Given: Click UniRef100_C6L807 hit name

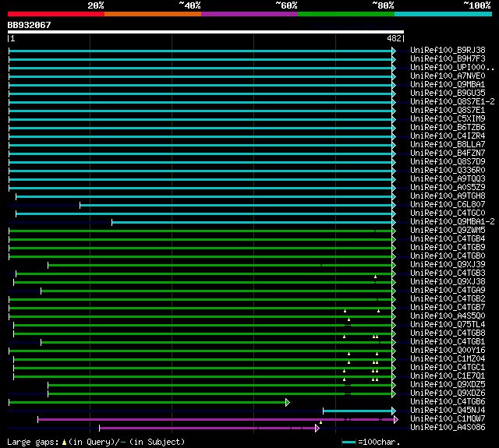Looking at the screenshot, I should click(x=448, y=205).
